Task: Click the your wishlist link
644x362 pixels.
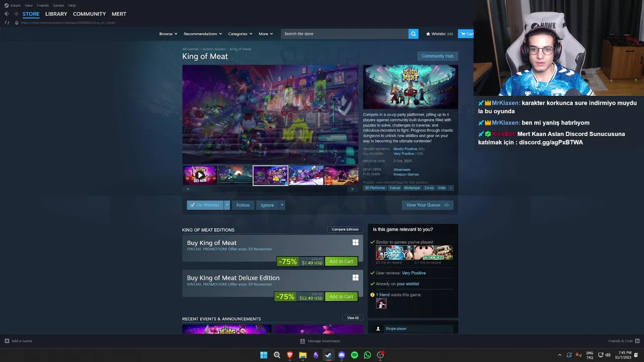Action: coord(408,284)
